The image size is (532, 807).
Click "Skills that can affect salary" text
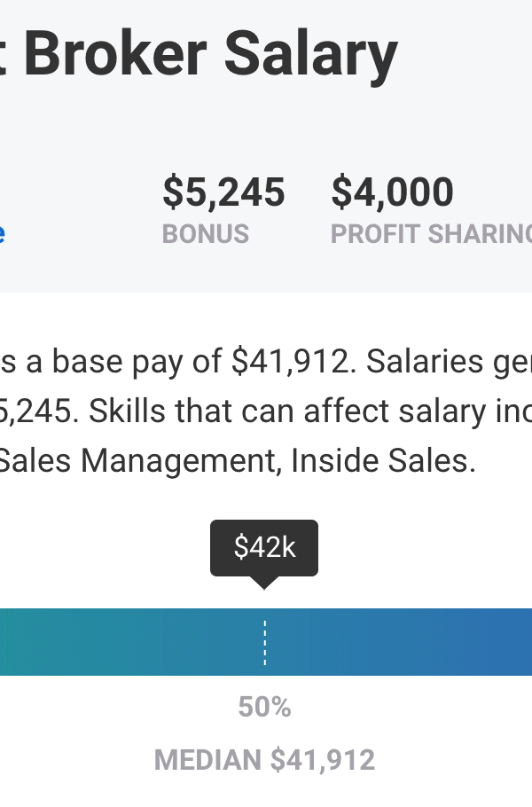point(210,411)
